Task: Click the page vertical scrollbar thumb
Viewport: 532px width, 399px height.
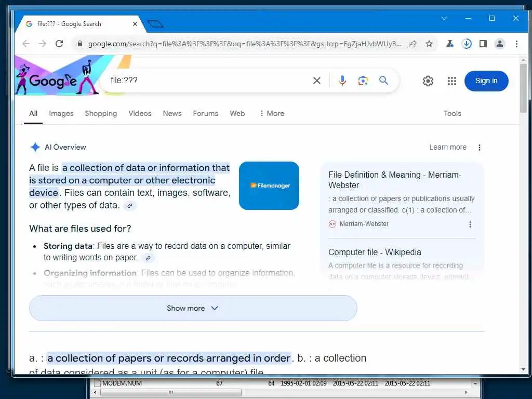Action: (x=524, y=88)
